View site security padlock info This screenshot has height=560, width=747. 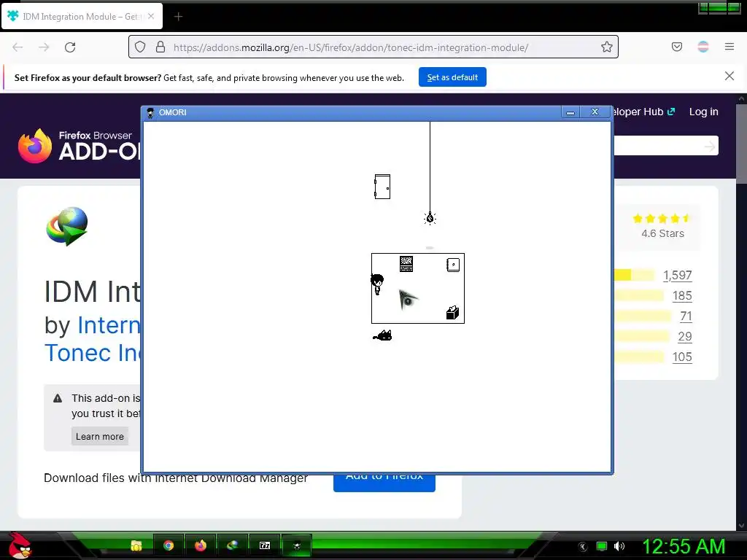pyautogui.click(x=160, y=47)
